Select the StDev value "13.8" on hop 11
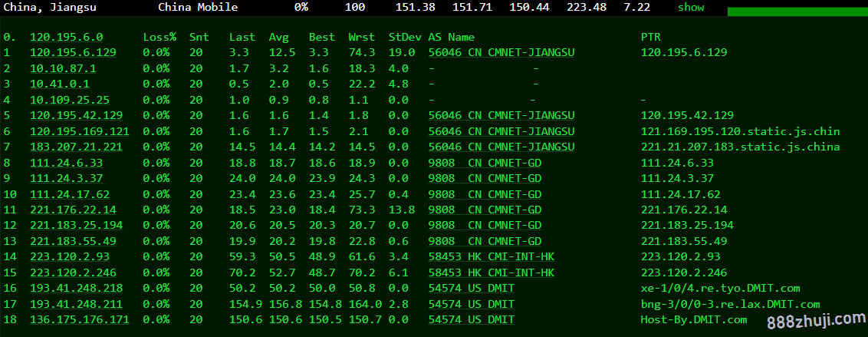Image resolution: width=868 pixels, height=337 pixels. tap(402, 210)
